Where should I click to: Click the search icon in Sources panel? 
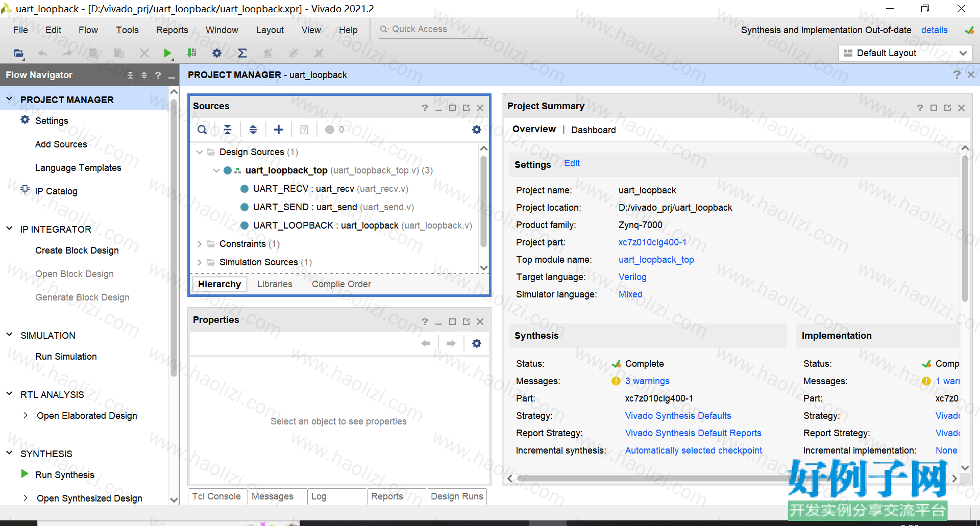pyautogui.click(x=202, y=130)
